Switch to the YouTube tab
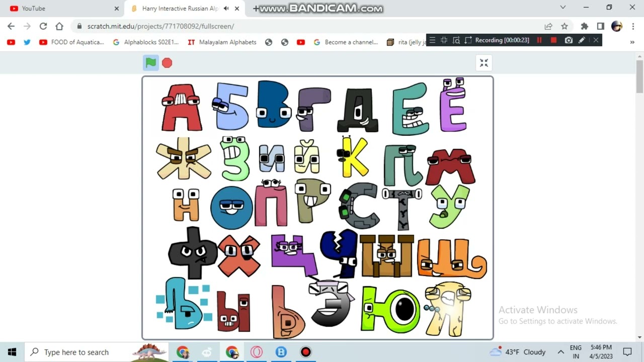 pos(63,9)
